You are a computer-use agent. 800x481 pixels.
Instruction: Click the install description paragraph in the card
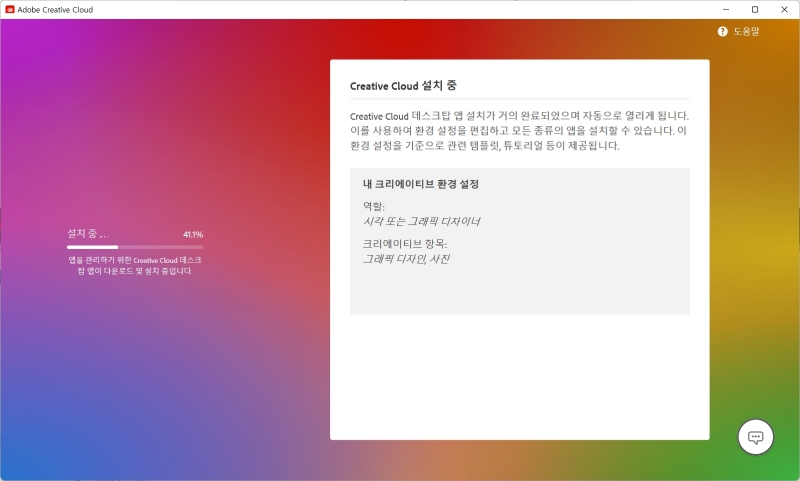click(519, 131)
